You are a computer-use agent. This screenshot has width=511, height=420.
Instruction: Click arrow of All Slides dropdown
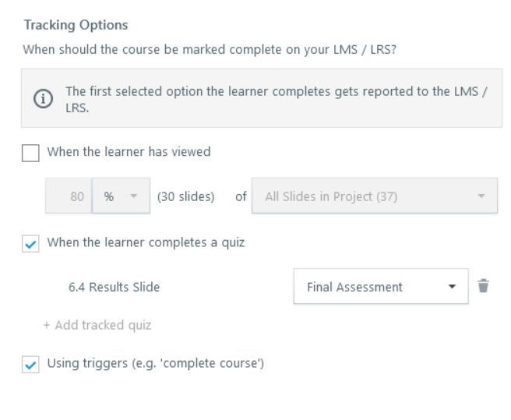point(481,196)
